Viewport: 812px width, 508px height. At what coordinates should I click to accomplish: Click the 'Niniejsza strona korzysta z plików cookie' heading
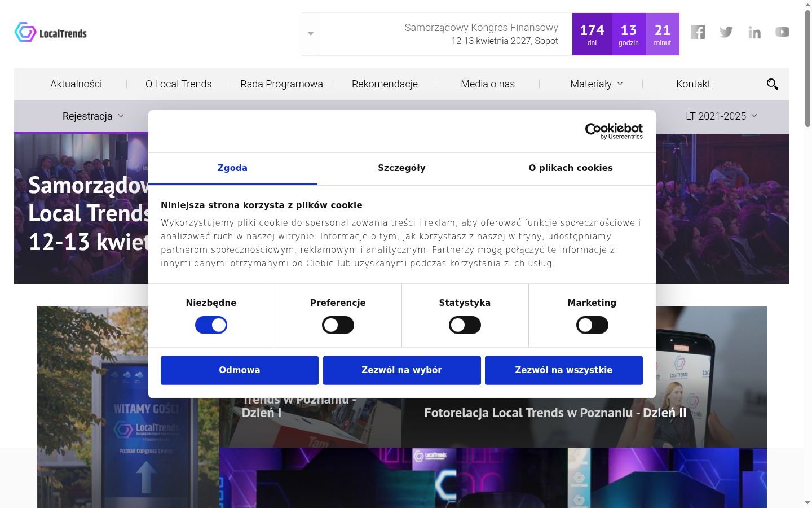click(x=262, y=205)
